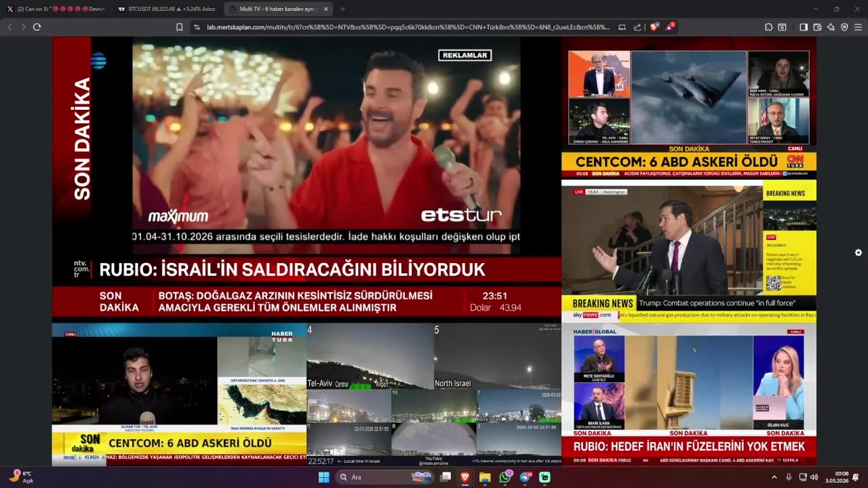Click the 'CENTCOM: 6 ABD ASKERİ ÖLDÜ' CNN Türk headline

pos(677,162)
